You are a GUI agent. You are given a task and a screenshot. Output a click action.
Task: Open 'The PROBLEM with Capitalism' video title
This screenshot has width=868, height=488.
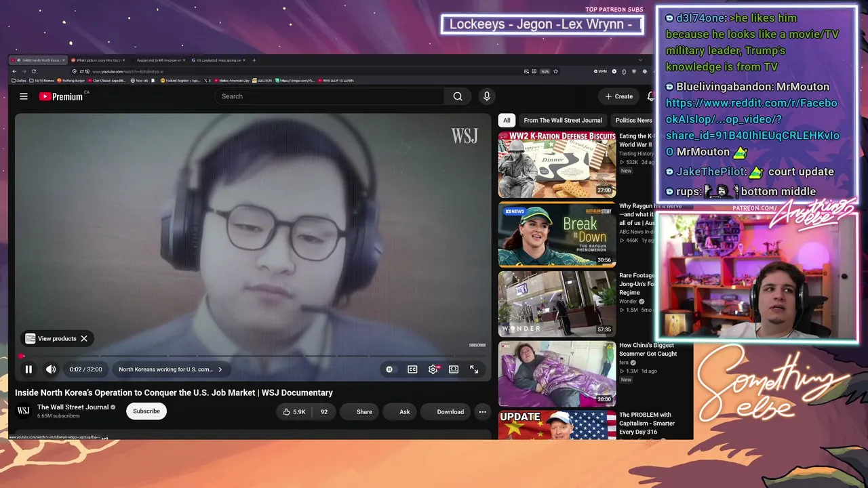tap(646, 424)
